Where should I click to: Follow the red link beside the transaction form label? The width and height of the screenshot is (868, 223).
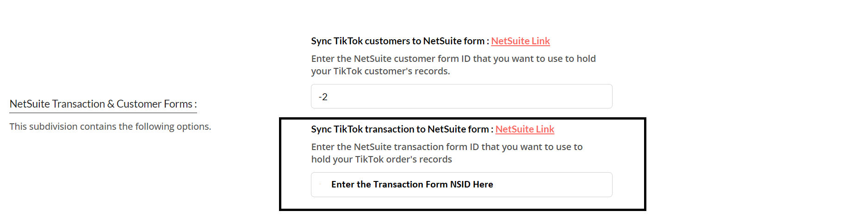coord(525,129)
